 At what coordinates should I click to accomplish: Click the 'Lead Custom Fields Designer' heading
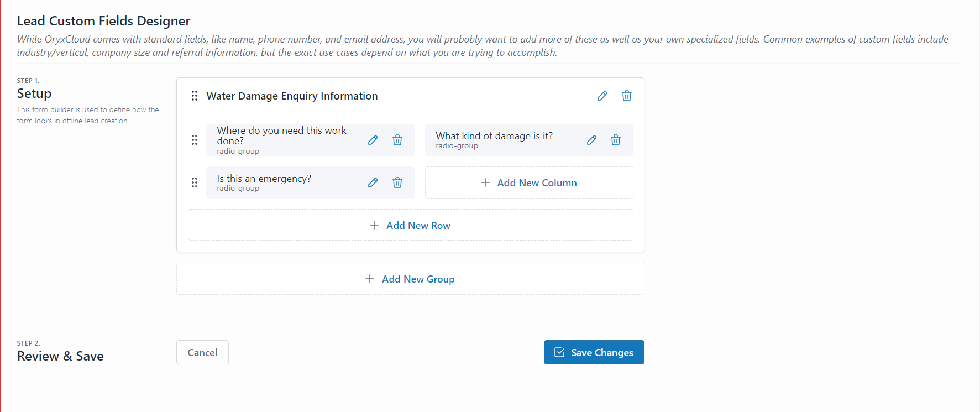[x=103, y=21]
